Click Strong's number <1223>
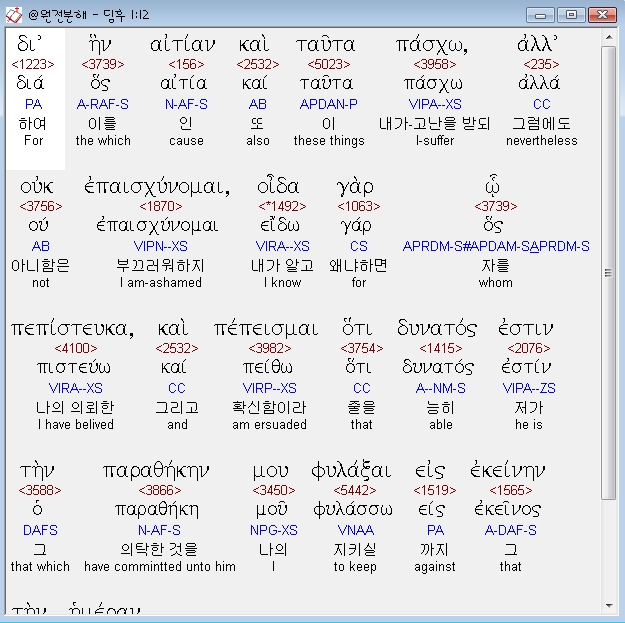This screenshot has width=625, height=623. [x=33, y=64]
